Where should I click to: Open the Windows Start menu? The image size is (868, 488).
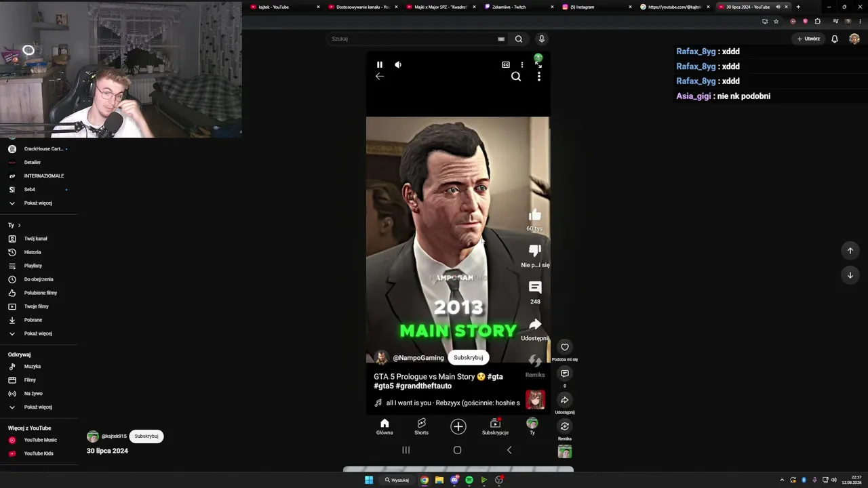click(x=369, y=480)
